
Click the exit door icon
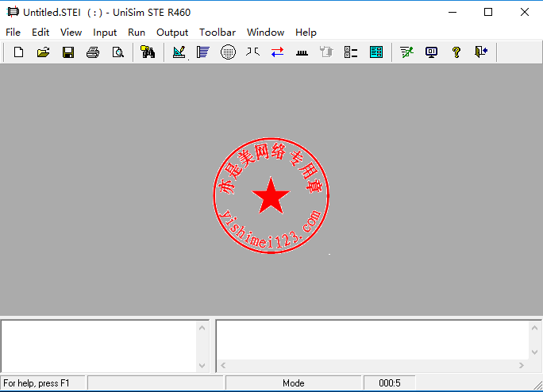point(481,52)
